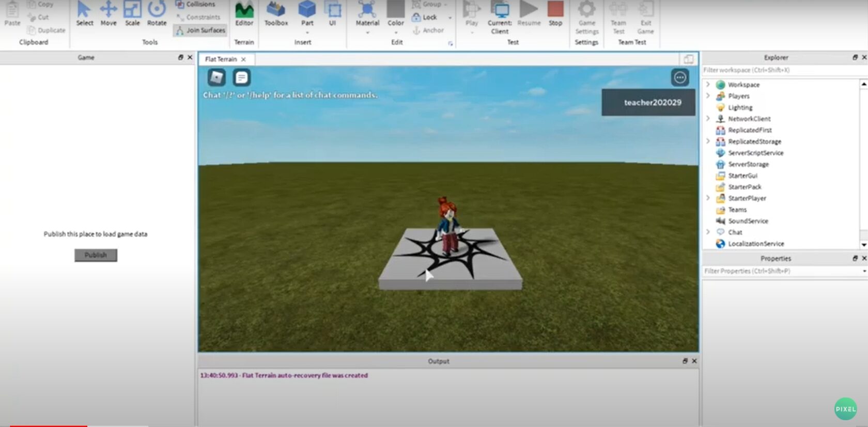The height and width of the screenshot is (427, 868).
Task: Open the Terrain Editor
Action: coord(244,14)
